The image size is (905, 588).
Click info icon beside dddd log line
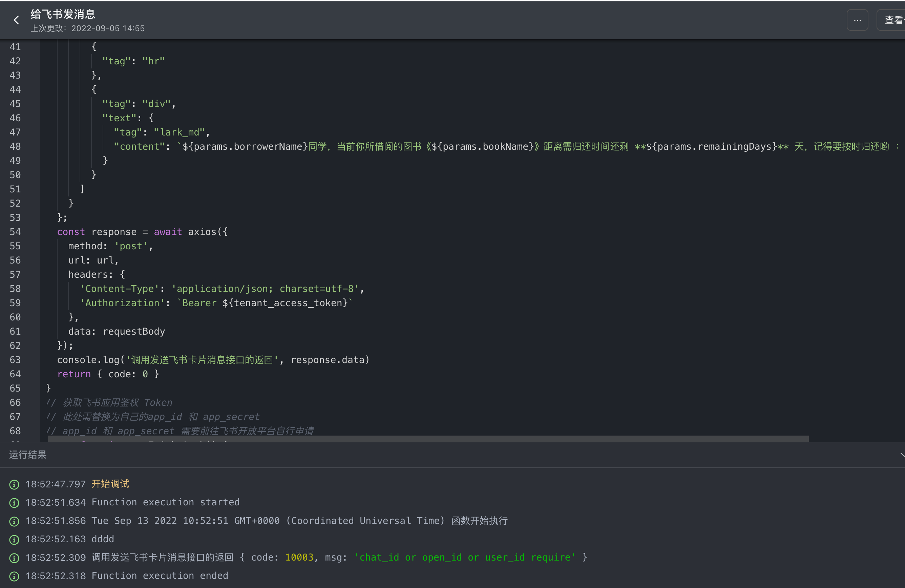(x=14, y=539)
